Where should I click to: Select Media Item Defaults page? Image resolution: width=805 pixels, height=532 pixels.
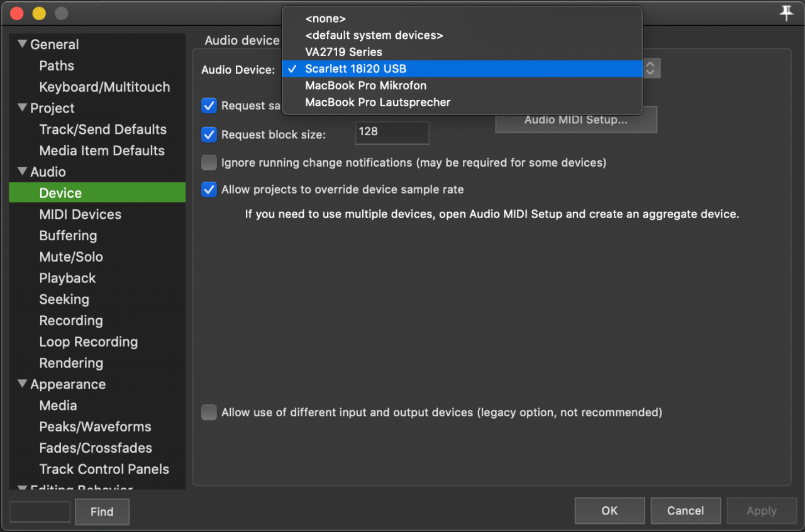tap(102, 150)
